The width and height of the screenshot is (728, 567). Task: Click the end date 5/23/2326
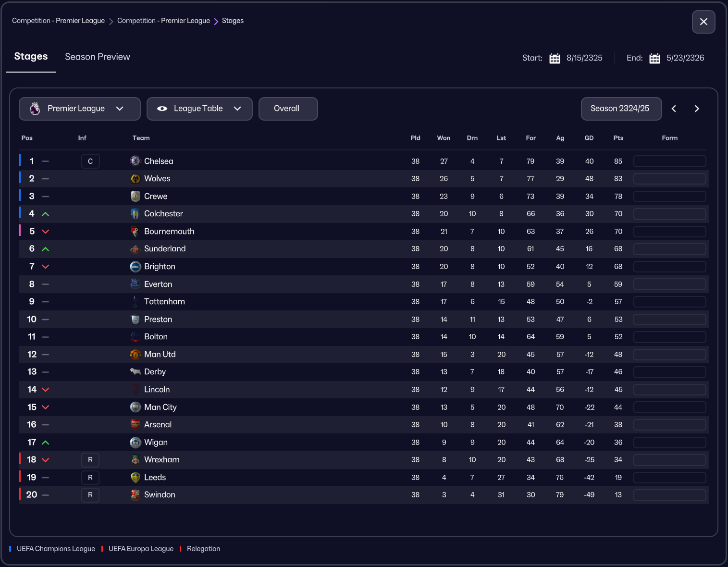click(685, 58)
